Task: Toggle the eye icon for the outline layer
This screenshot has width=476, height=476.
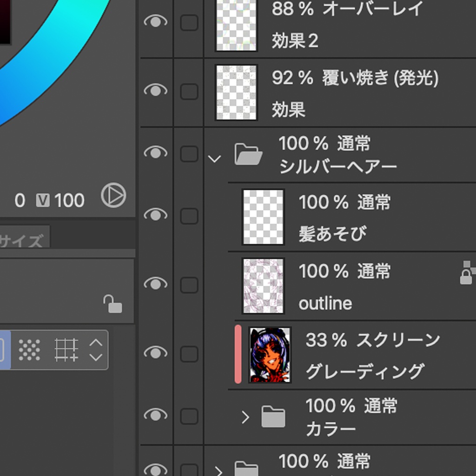Action: [155, 284]
